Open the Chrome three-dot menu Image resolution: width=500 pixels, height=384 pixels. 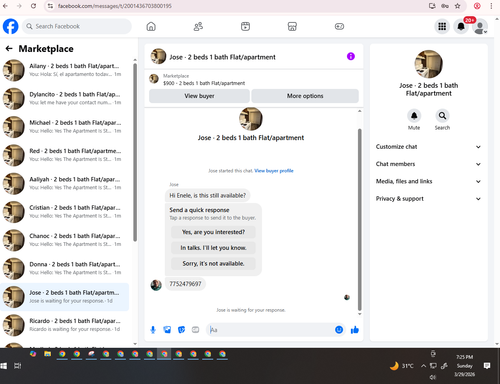click(491, 6)
